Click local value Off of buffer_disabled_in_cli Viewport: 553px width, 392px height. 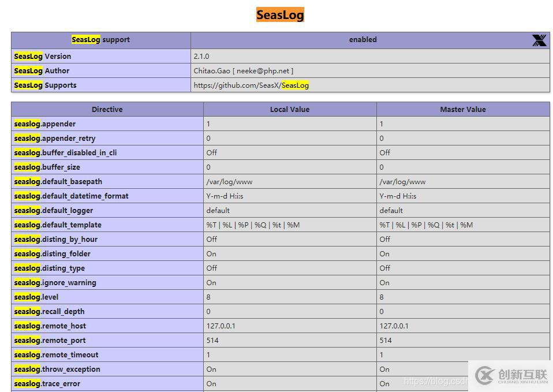pos(212,153)
